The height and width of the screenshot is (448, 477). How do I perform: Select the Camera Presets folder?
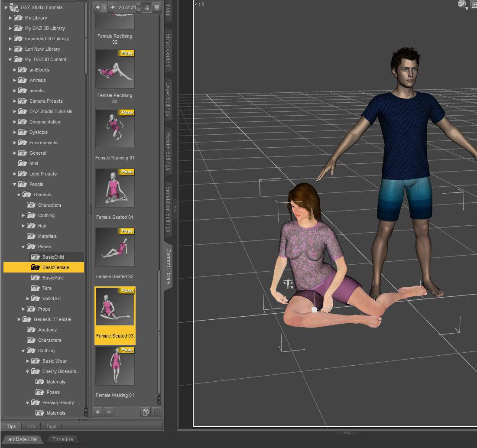pos(46,101)
